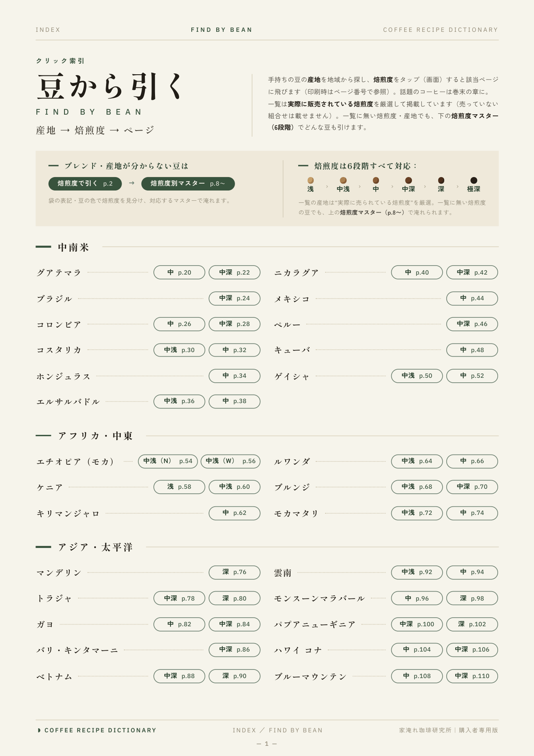Open エルサルバドル 中浅 p.36

(179, 401)
